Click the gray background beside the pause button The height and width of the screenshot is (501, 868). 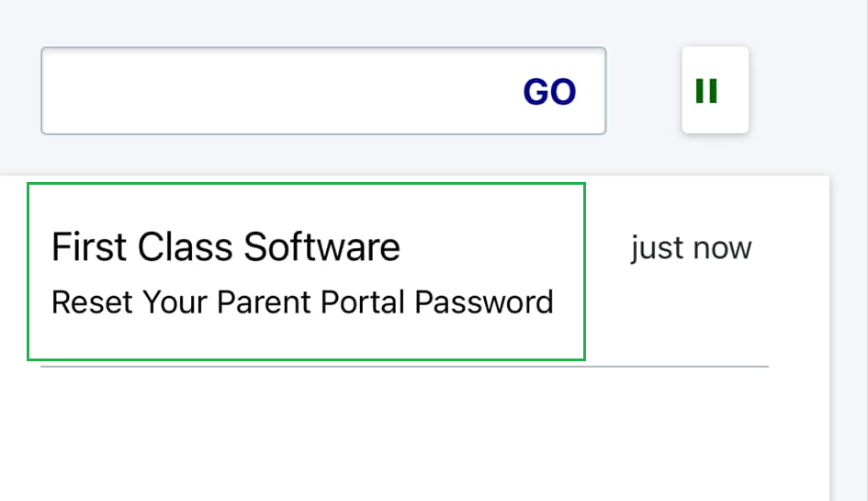point(808,90)
